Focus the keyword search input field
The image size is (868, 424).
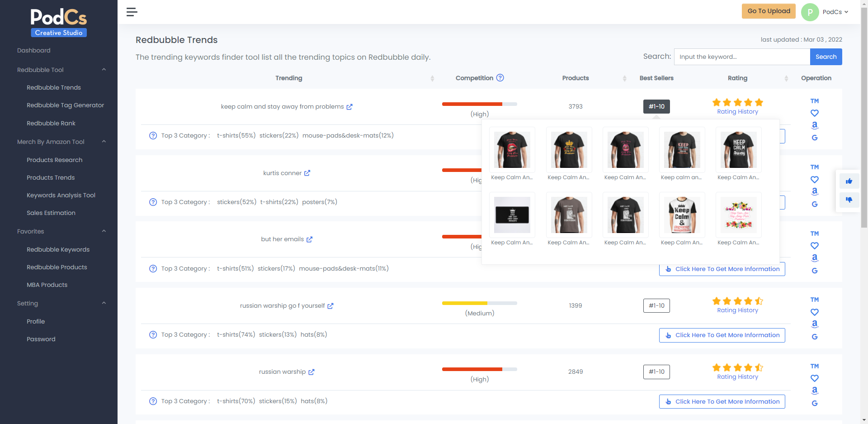point(742,57)
